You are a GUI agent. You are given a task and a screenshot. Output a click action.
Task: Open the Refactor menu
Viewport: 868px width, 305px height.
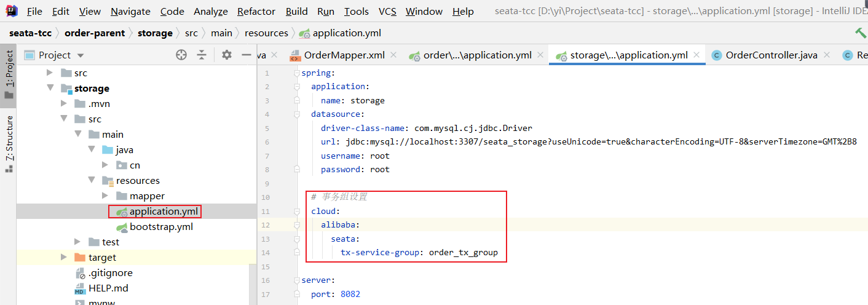[256, 12]
